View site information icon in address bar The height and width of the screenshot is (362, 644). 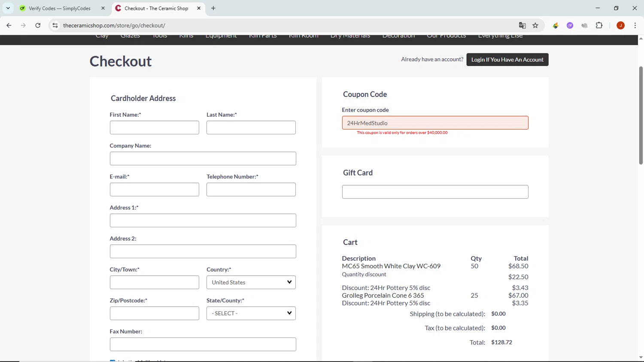click(55, 25)
